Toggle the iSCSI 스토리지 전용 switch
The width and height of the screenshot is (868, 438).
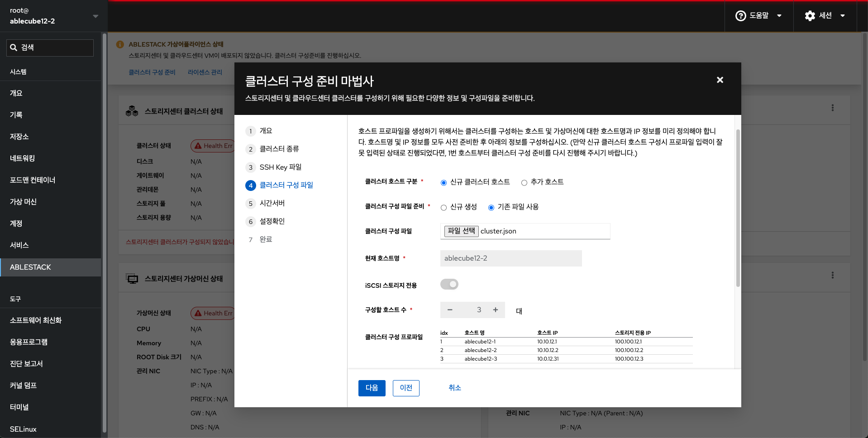pyautogui.click(x=449, y=285)
